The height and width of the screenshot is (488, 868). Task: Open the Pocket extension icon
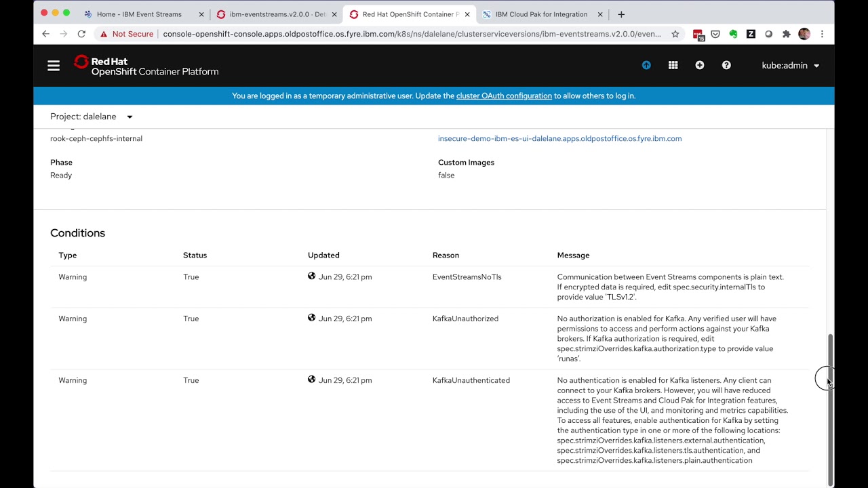[x=715, y=34]
